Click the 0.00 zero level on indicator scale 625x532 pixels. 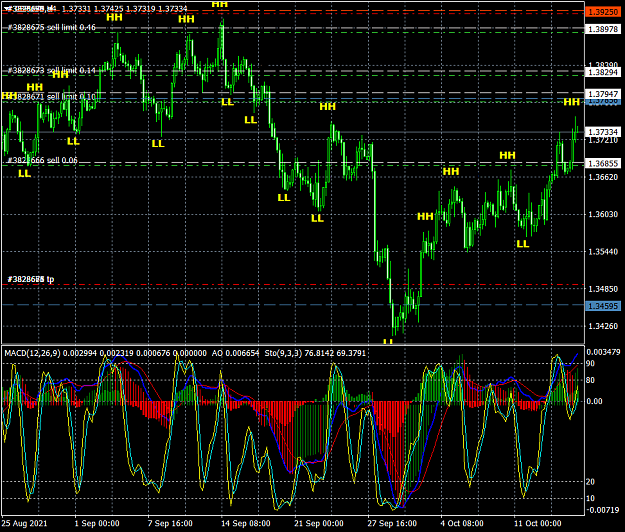594,401
